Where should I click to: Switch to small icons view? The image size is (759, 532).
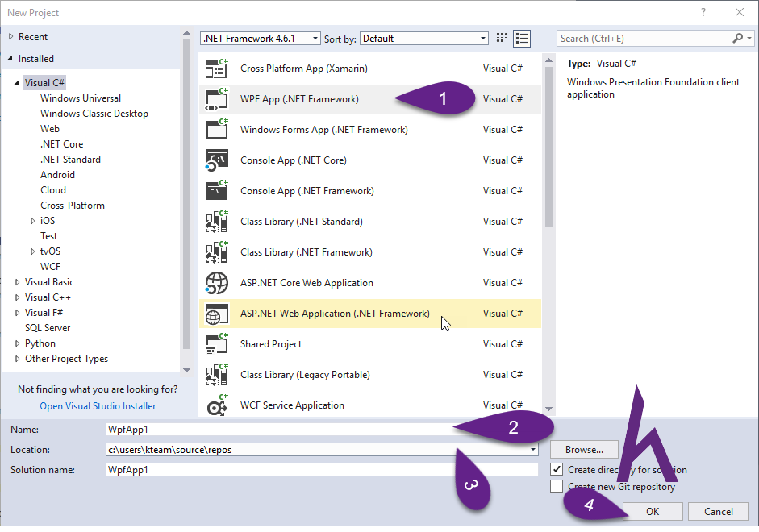(502, 39)
